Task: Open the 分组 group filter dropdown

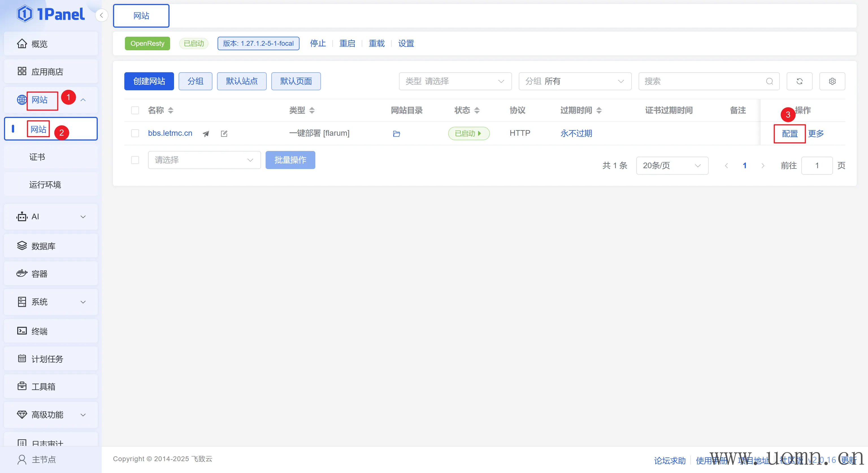Action: [x=574, y=81]
